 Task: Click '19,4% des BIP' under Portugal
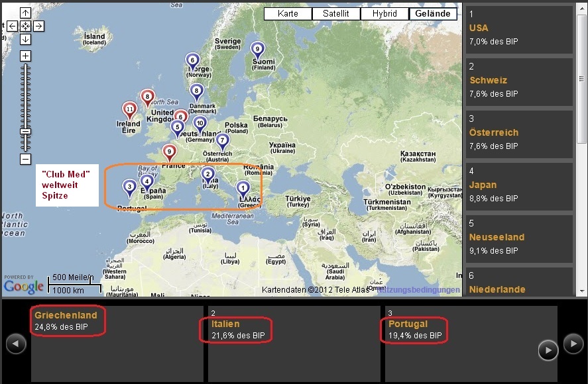415,336
